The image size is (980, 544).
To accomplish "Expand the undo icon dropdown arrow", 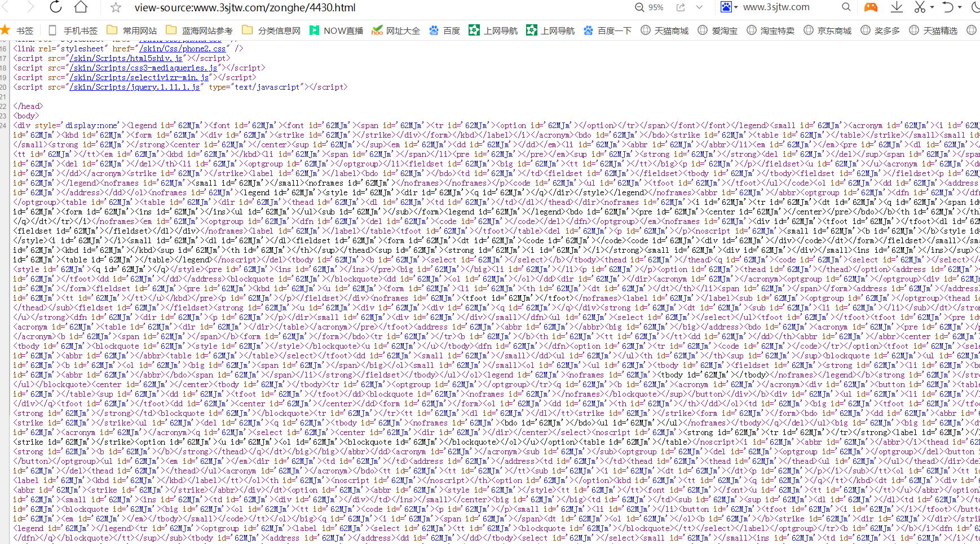I will coord(960,7).
